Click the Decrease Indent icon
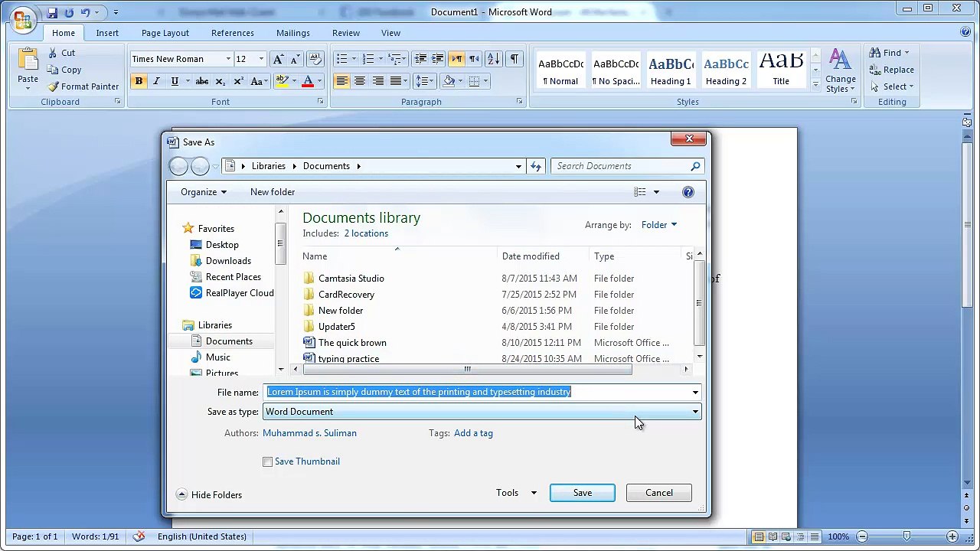This screenshot has height=551, width=980. click(420, 59)
